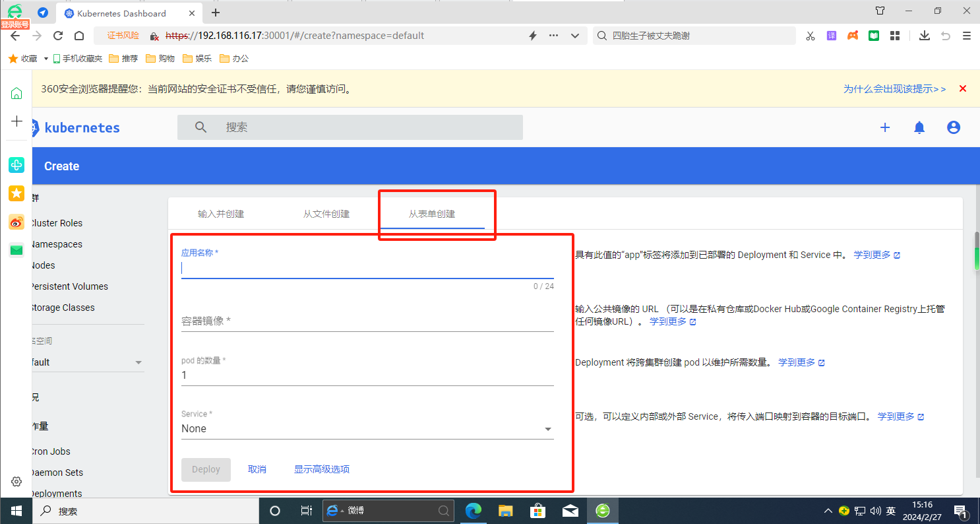The width and height of the screenshot is (980, 524).
Task: Focus the 应用名称 input field
Action: [367, 268]
